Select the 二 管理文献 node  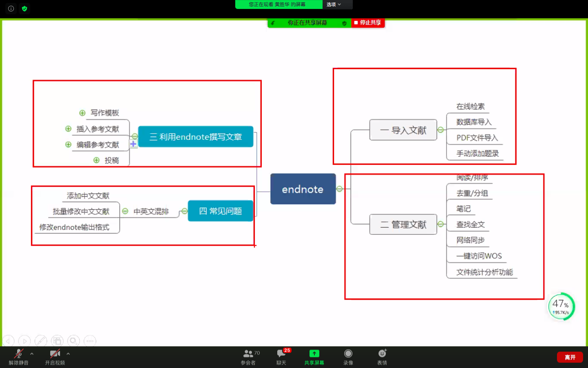403,224
